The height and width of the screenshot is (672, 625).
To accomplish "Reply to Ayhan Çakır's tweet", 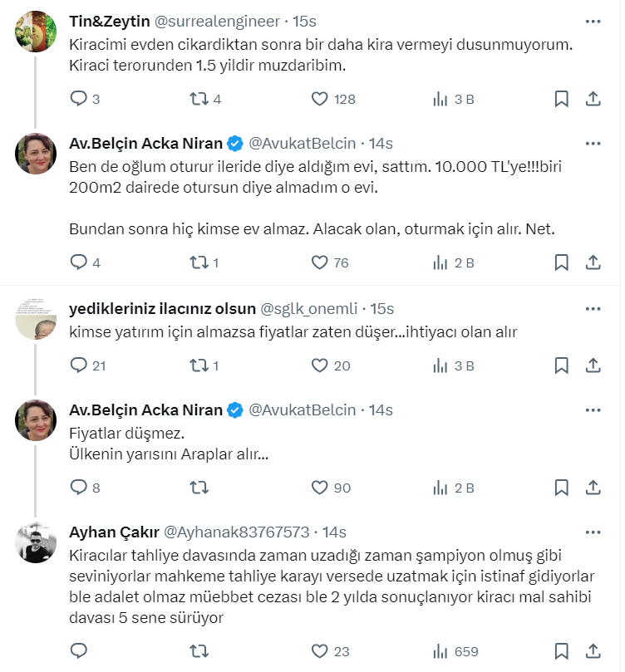I will pos(78,651).
